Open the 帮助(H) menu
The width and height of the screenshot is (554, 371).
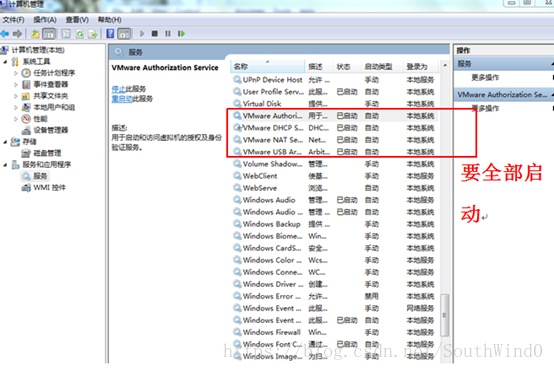pyautogui.click(x=110, y=20)
